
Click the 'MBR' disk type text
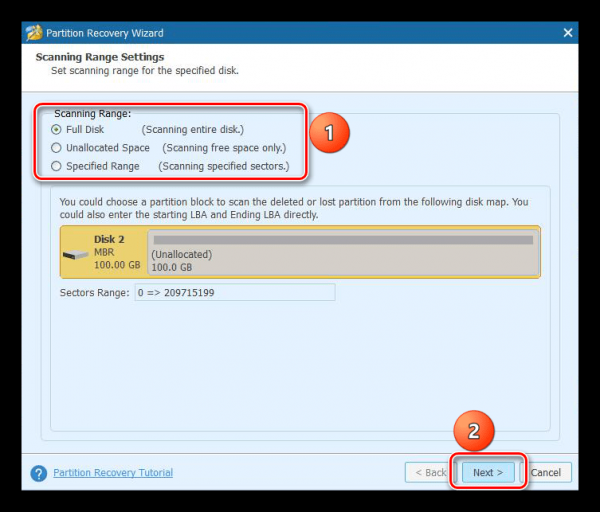pos(104,253)
